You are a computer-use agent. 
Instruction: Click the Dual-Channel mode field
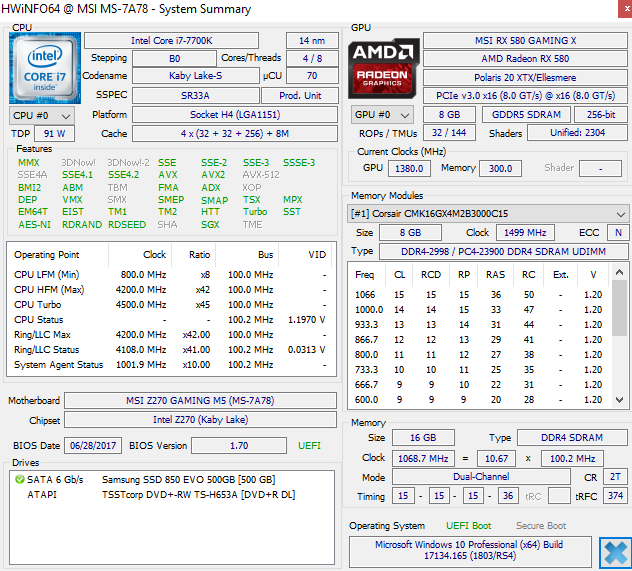tap(481, 477)
